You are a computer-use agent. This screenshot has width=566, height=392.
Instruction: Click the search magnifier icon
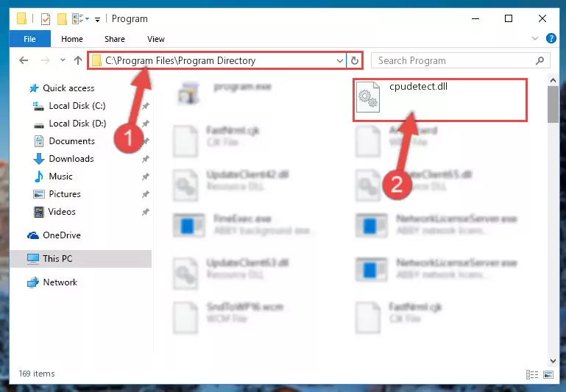[540, 60]
